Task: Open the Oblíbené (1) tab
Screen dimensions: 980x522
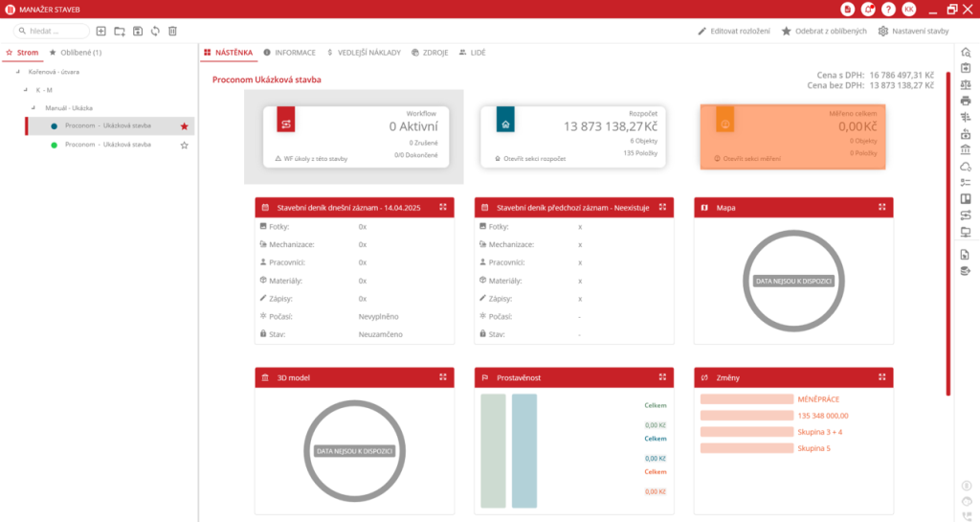Action: [75, 52]
